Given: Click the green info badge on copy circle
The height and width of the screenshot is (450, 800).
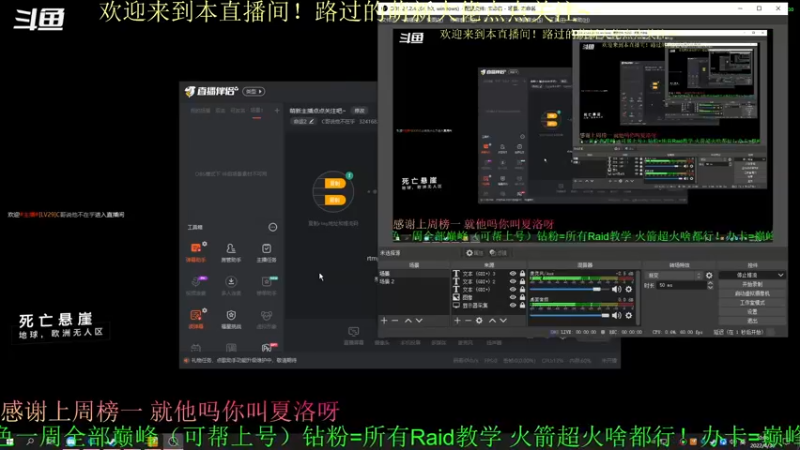Looking at the screenshot, I should tap(349, 176).
